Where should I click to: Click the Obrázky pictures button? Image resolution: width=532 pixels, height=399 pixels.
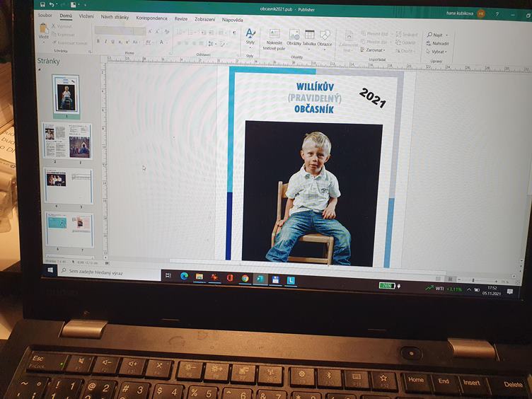tap(294, 37)
